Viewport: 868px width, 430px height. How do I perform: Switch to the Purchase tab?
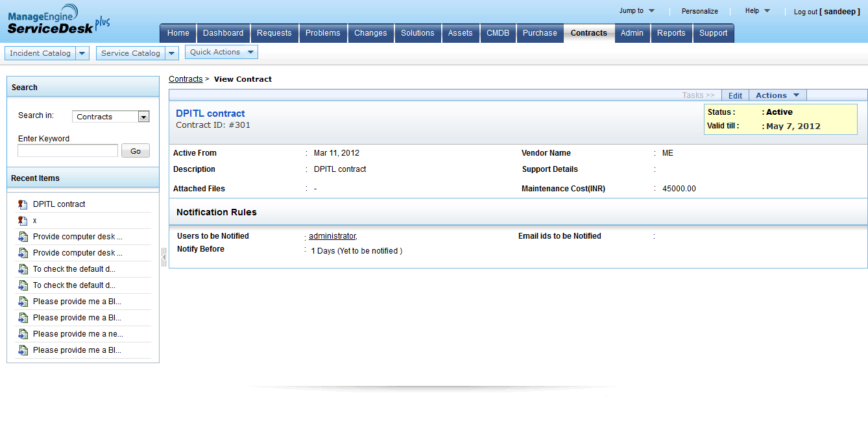pyautogui.click(x=540, y=33)
